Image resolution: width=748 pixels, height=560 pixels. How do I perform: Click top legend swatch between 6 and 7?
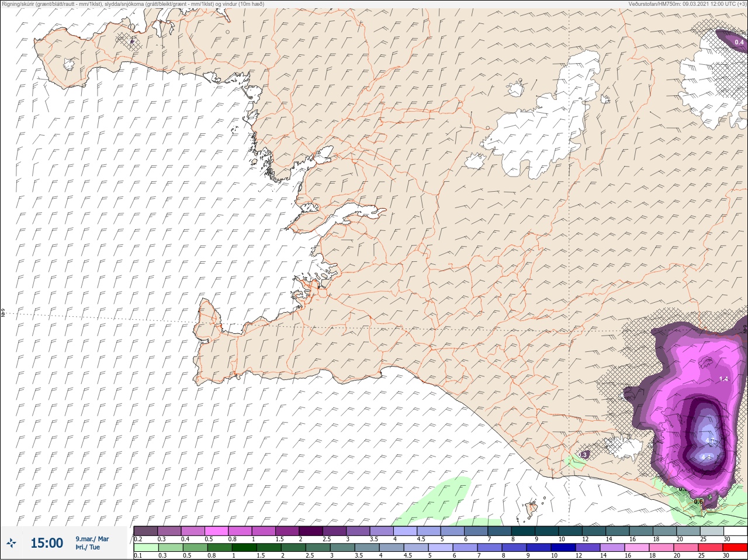(476, 531)
